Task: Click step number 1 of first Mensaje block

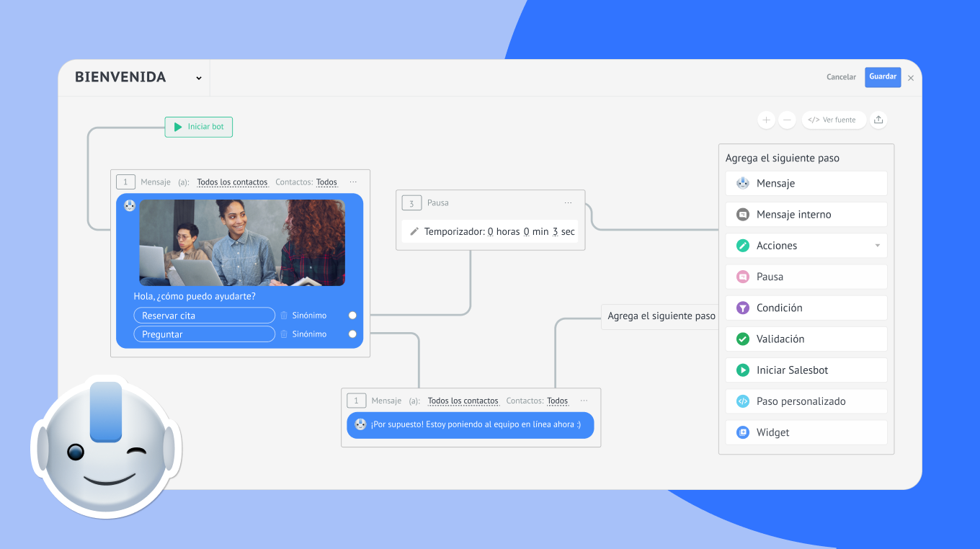Action: (x=125, y=182)
